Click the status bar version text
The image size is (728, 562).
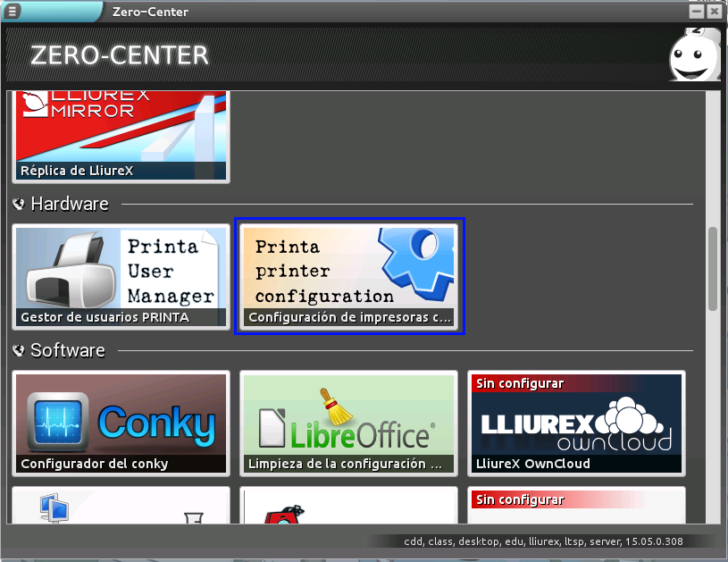pos(548,541)
